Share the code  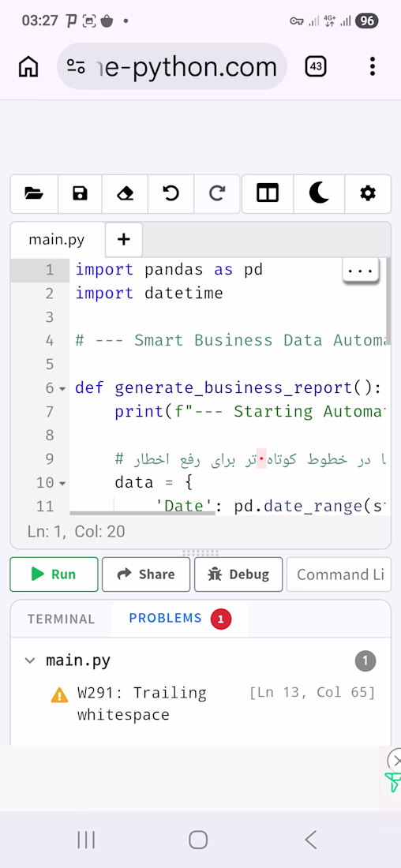[x=146, y=574]
